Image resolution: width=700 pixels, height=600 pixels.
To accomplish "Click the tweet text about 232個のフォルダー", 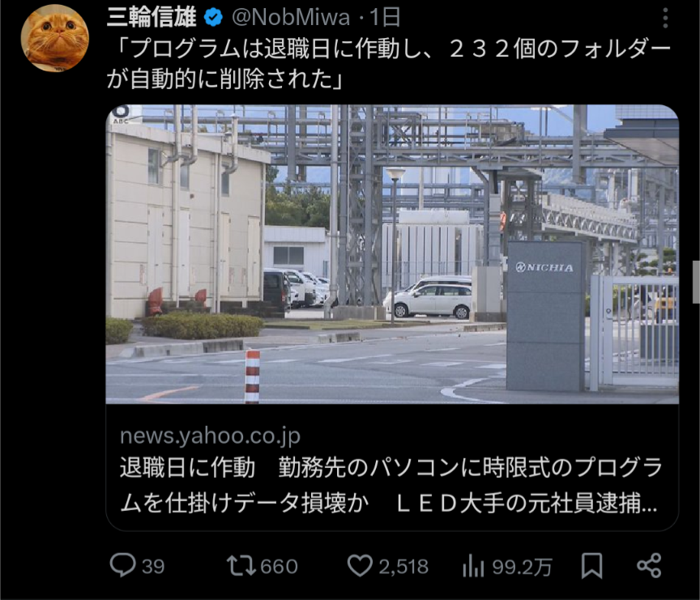I will coord(388,64).
